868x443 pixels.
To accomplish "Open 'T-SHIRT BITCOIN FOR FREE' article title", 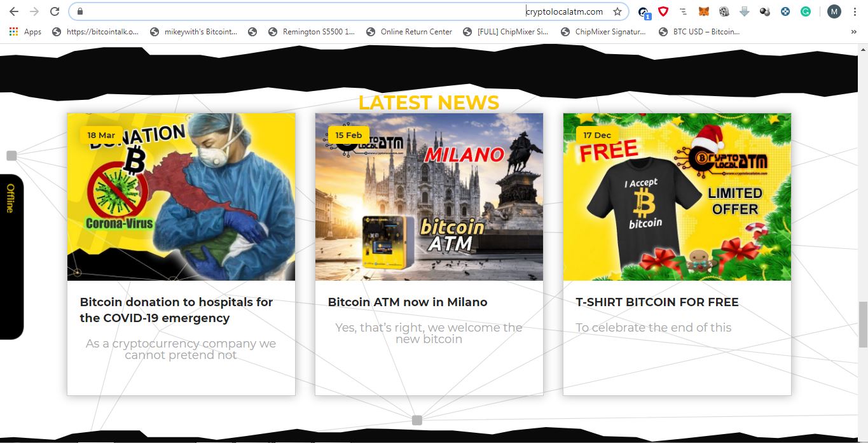I will point(658,302).
